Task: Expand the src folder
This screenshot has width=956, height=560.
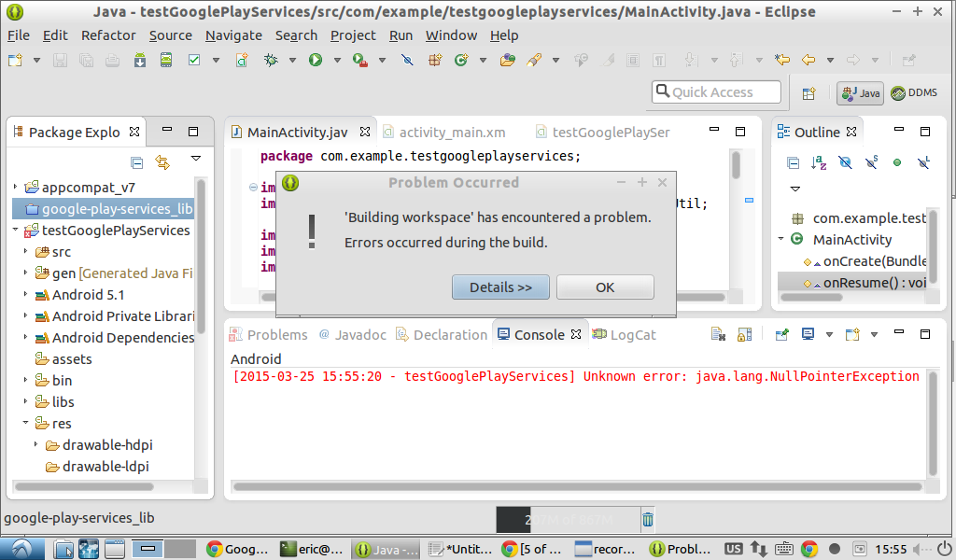Action: coord(25,251)
